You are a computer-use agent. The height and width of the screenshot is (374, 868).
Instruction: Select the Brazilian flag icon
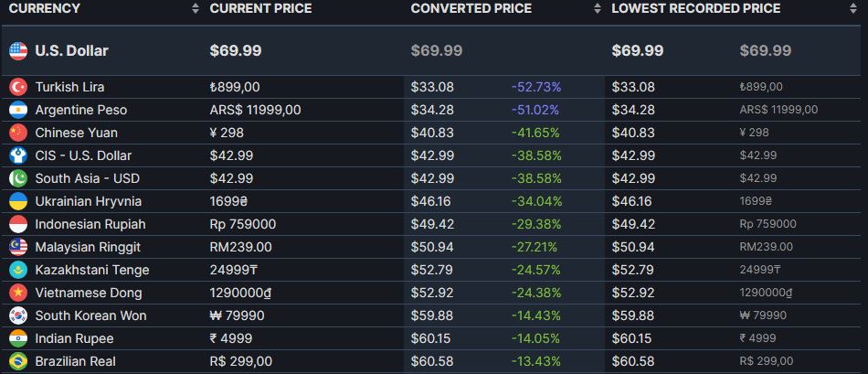[17, 361]
